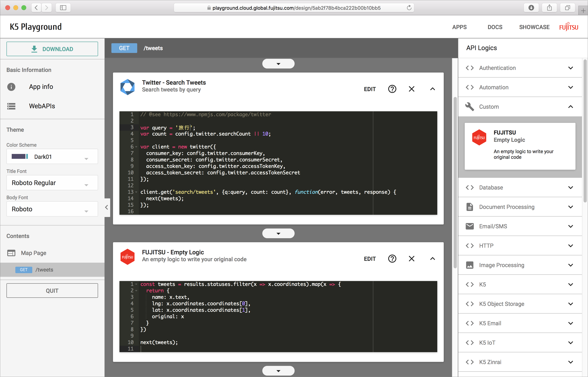Click EDIT on Twitter Search Tweets card
This screenshot has height=377, width=588.
click(370, 89)
